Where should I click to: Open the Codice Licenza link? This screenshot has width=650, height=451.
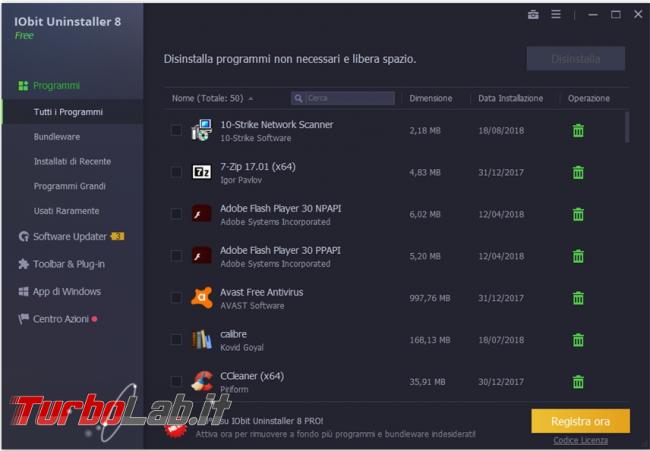pyautogui.click(x=580, y=440)
